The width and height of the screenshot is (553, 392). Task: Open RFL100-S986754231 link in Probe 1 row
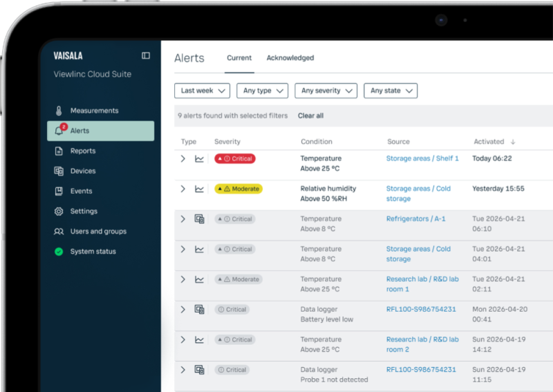[421, 370]
